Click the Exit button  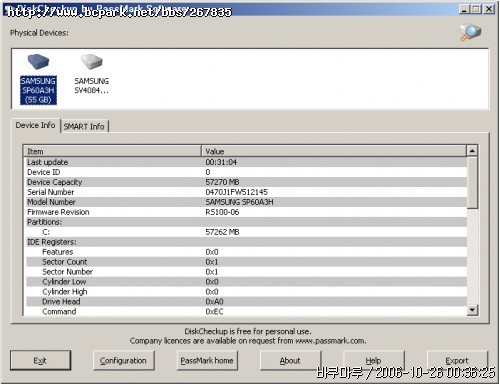[40, 360]
